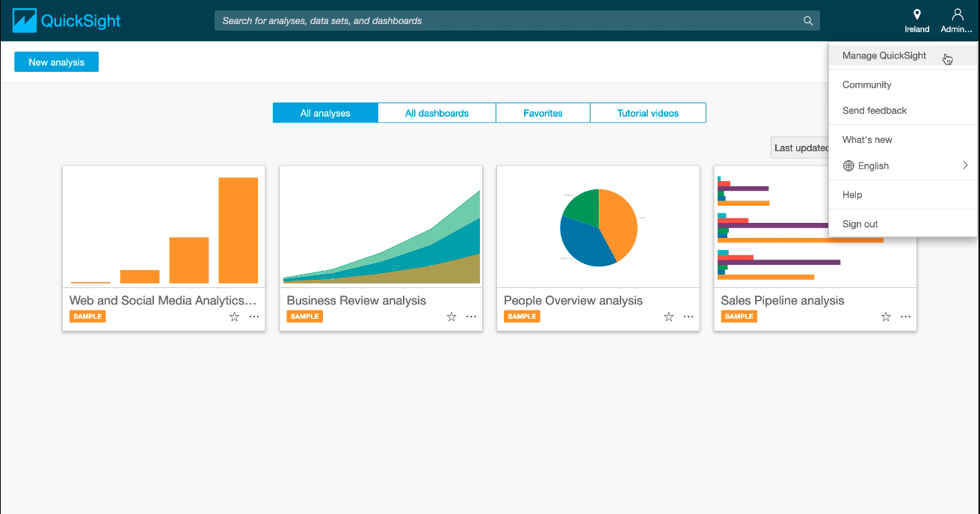Open the Favorites tab

click(543, 113)
